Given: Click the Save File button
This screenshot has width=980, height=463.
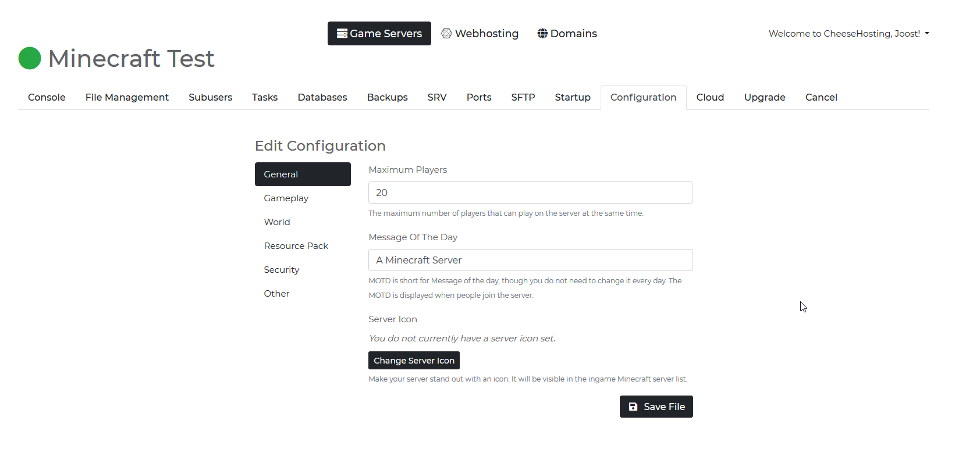Looking at the screenshot, I should [656, 407].
